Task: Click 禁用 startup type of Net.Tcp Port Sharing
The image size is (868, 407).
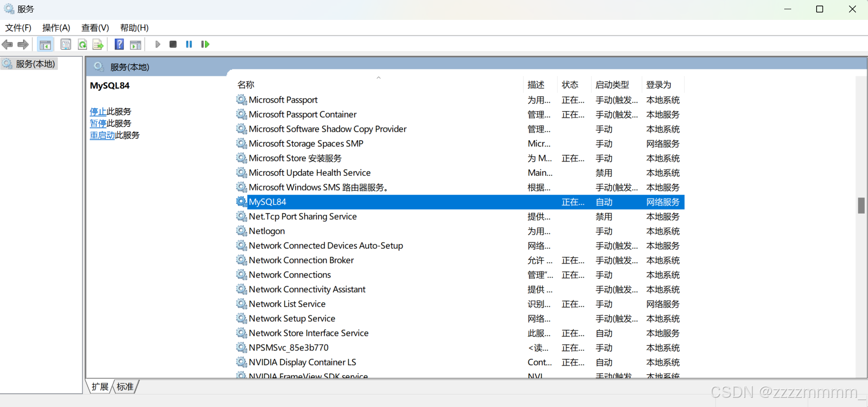Action: (x=604, y=216)
